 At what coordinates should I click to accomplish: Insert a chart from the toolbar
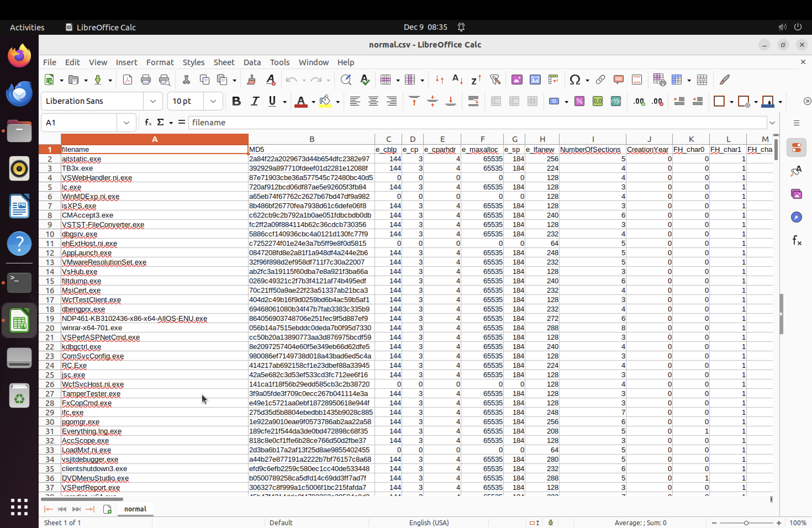click(x=535, y=80)
